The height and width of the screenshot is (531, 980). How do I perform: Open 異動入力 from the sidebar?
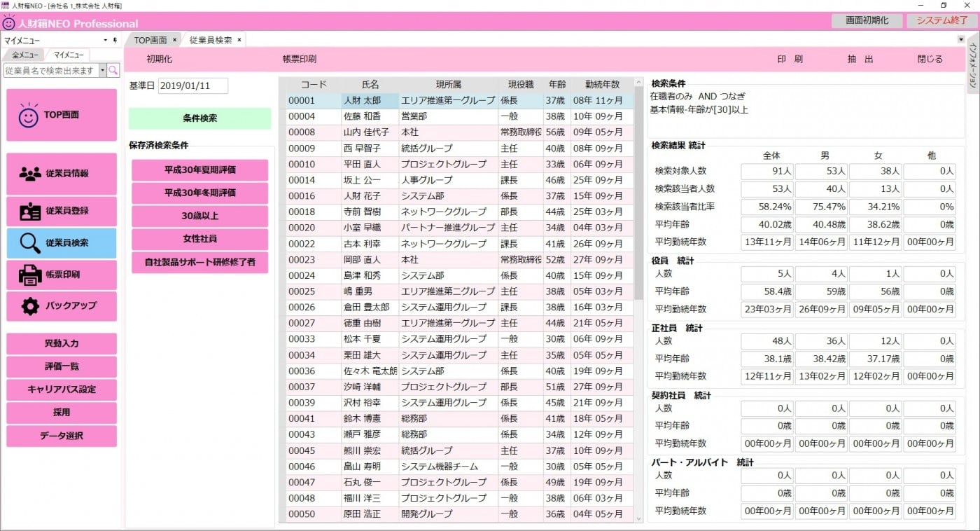(x=62, y=344)
